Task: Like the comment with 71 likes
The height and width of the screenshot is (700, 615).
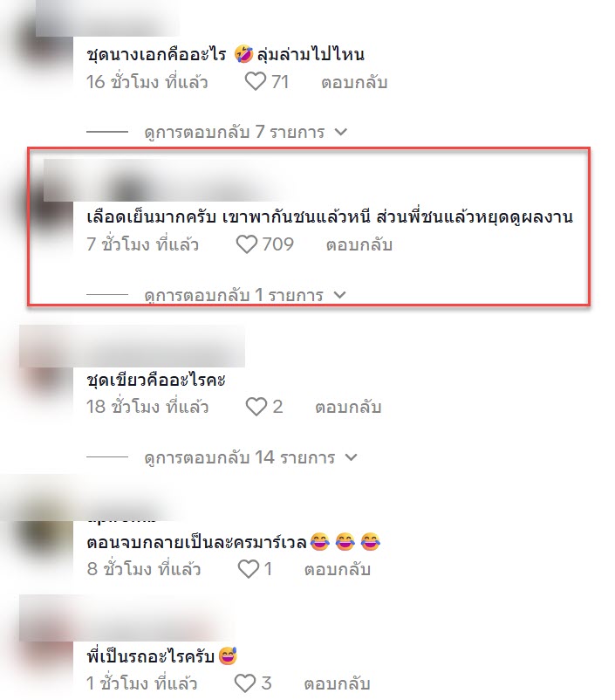Action: 256,82
